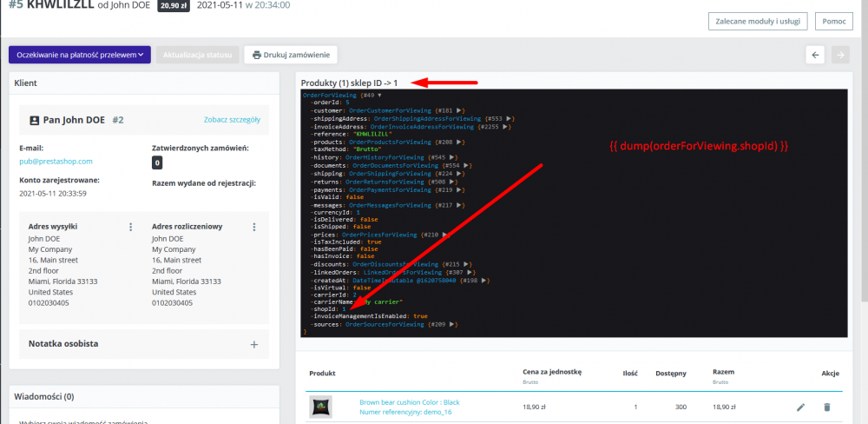868x424 pixels.
Task: Click currencyId value line in dump
Action: [334, 213]
